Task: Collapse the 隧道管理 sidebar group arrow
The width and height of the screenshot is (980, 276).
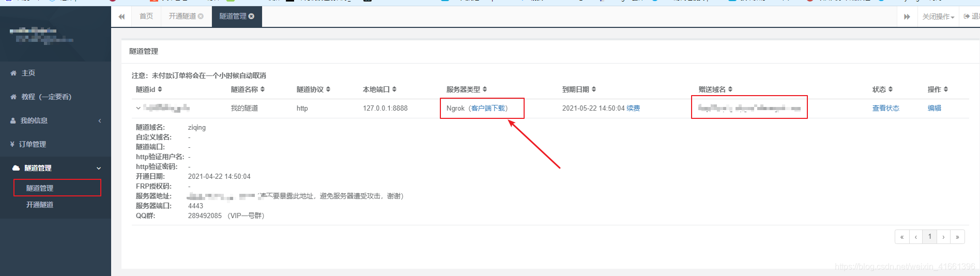Action: pyautogui.click(x=99, y=168)
